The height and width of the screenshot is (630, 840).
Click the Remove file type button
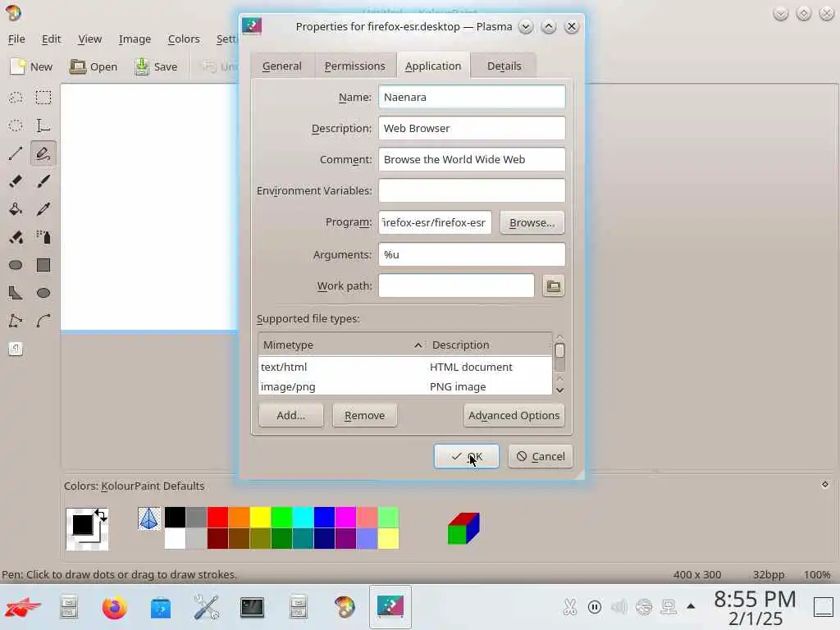coord(365,415)
